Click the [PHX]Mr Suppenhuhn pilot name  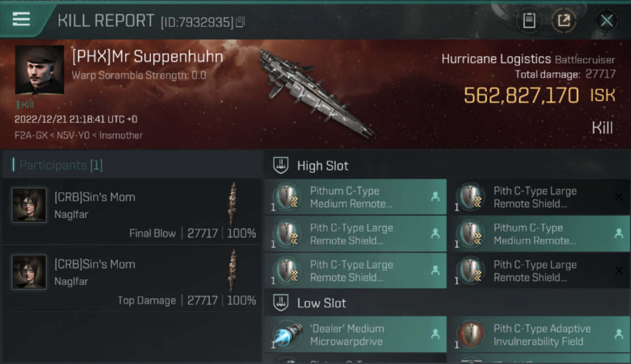pos(148,57)
